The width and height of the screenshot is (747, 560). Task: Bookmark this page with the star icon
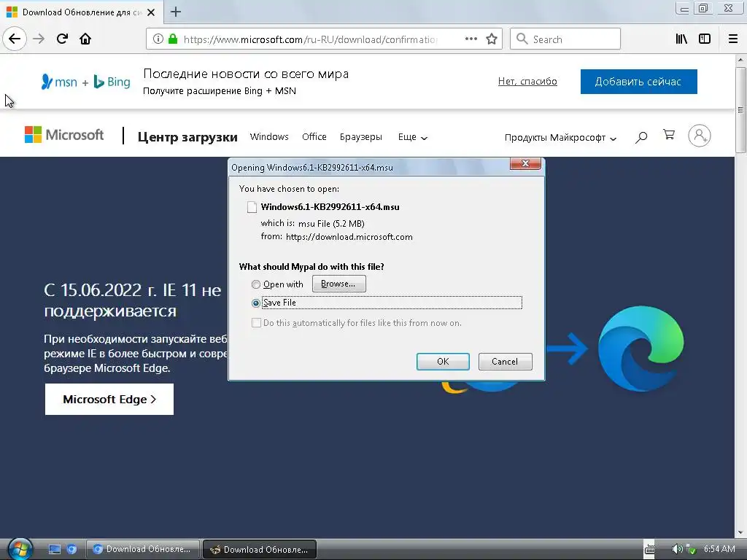coord(492,39)
